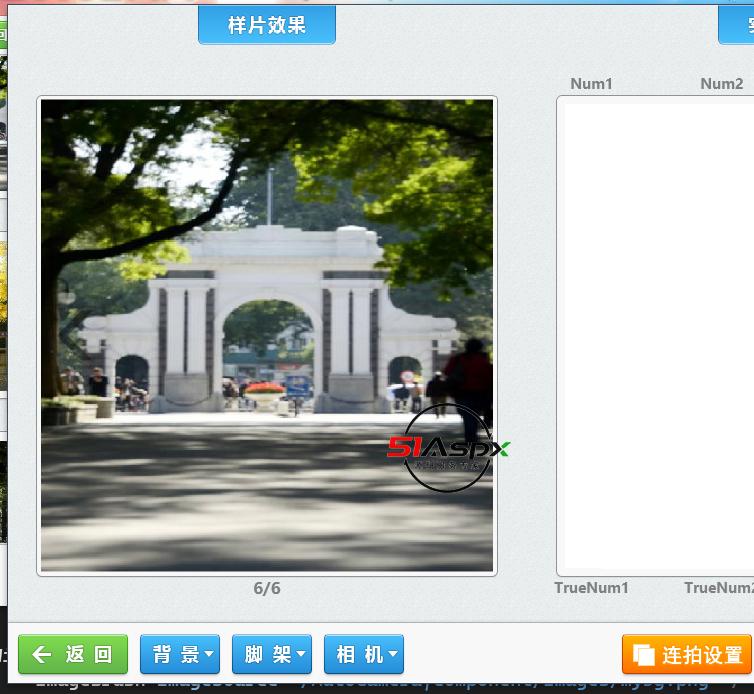754x694 pixels.
Task: Open the 脚架 dropdown
Action: click(272, 654)
